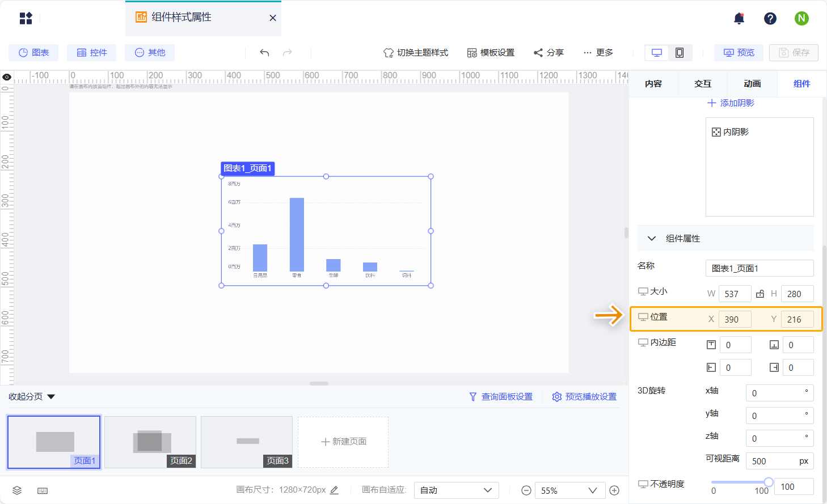Click 添加阴影 add shadow link
The height and width of the screenshot is (504, 827).
click(x=731, y=103)
